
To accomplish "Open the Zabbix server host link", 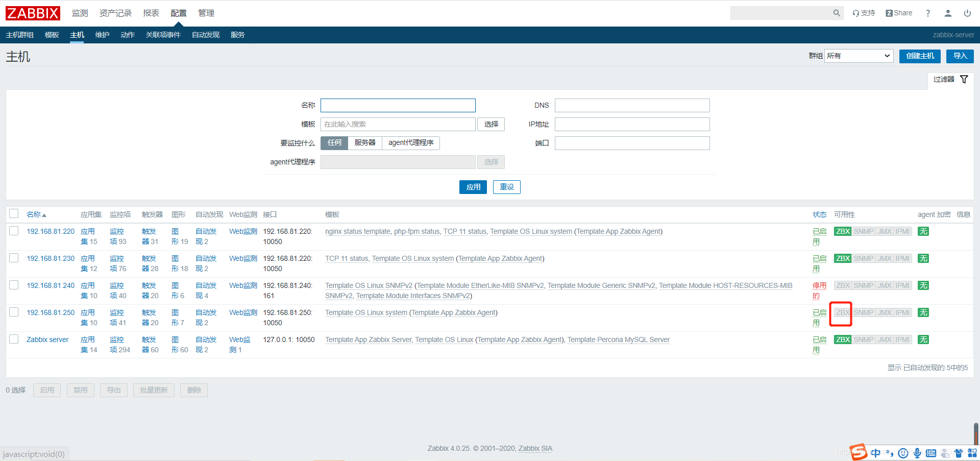I will point(47,339).
